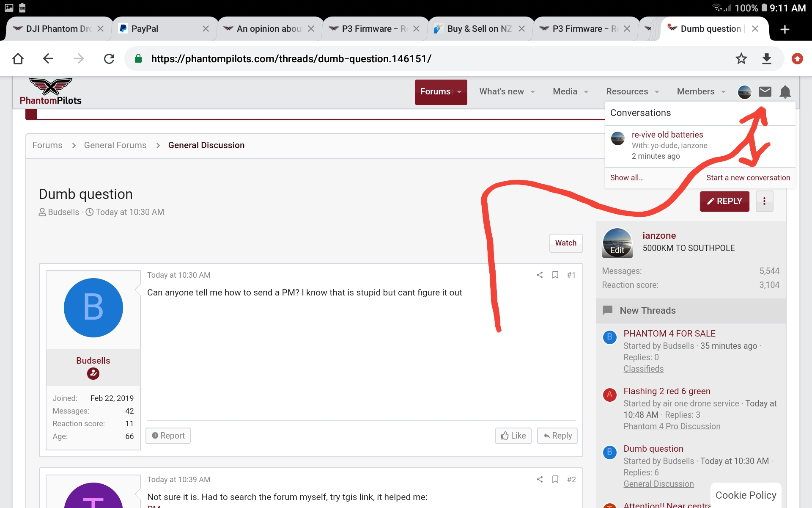812x508 pixels.
Task: Click Budsells username under avatar
Action: (x=93, y=361)
